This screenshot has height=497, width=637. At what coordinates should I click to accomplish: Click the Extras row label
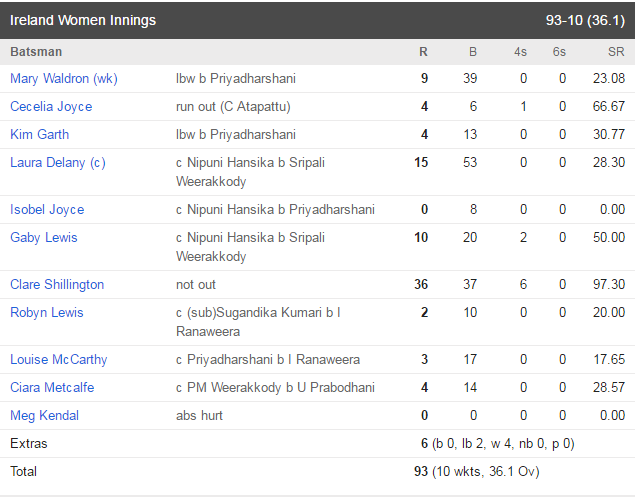pyautogui.click(x=29, y=443)
